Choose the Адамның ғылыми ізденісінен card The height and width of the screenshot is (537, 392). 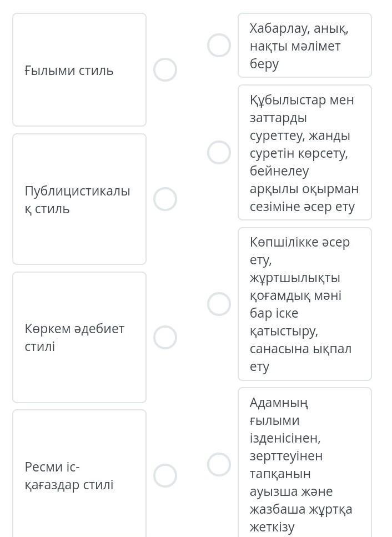(305, 463)
